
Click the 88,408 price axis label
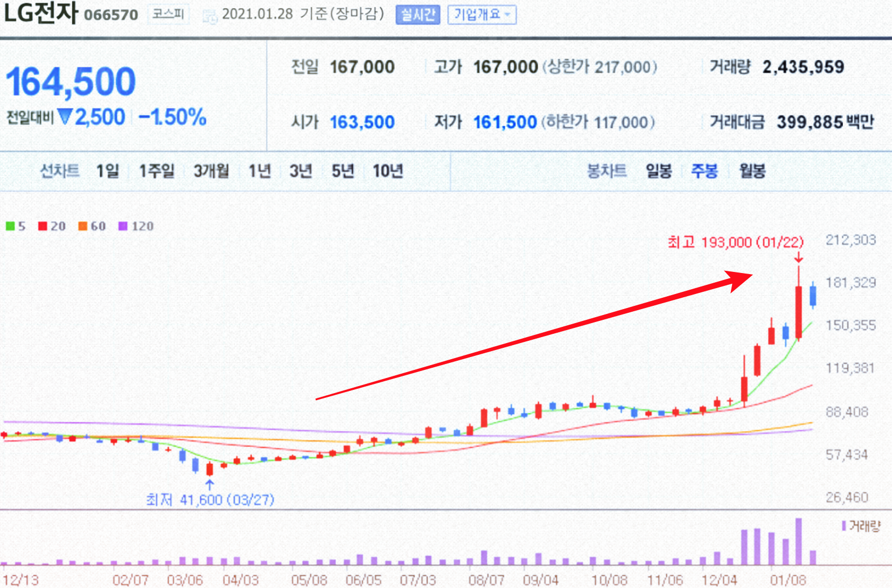847,412
